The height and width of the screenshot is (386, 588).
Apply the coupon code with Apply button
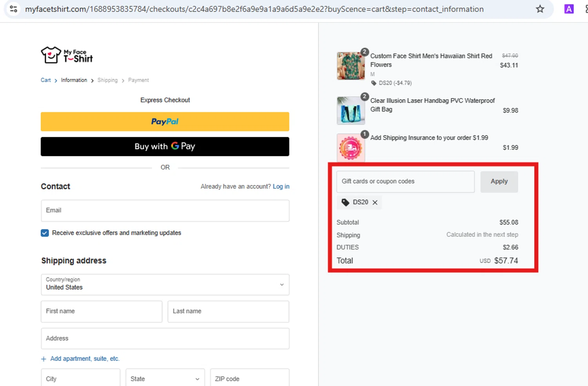[x=499, y=181]
